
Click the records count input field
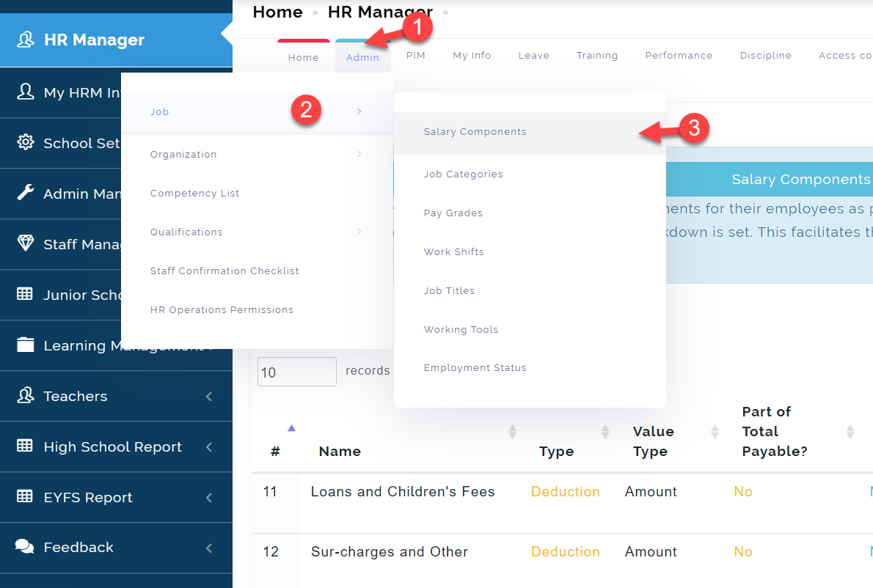[297, 372]
